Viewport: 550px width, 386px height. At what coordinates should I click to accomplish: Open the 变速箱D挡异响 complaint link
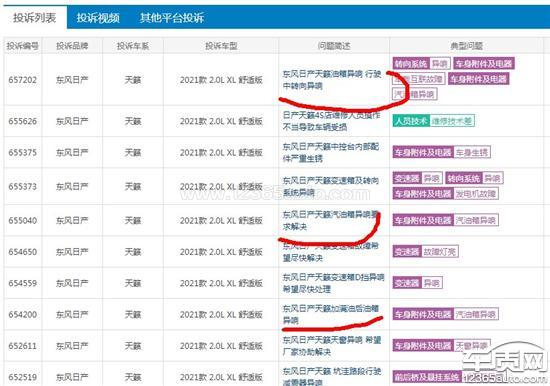point(333,283)
